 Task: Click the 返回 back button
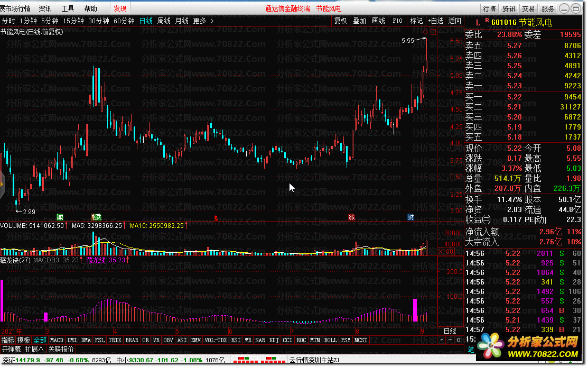coord(454,21)
